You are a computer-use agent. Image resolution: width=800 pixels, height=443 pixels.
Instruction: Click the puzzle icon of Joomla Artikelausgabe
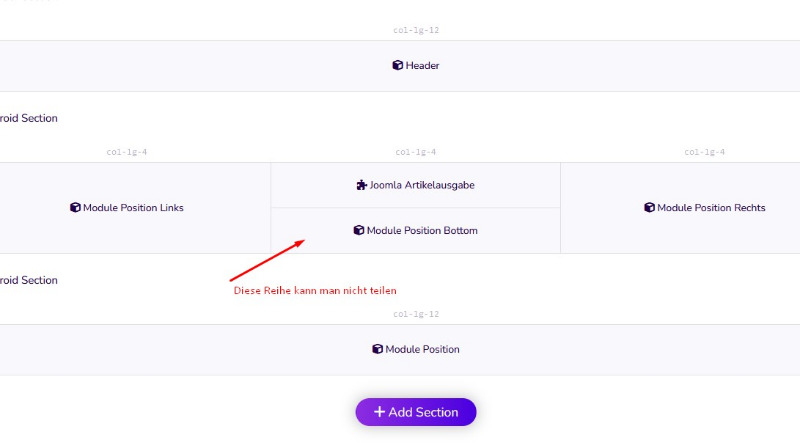click(361, 185)
